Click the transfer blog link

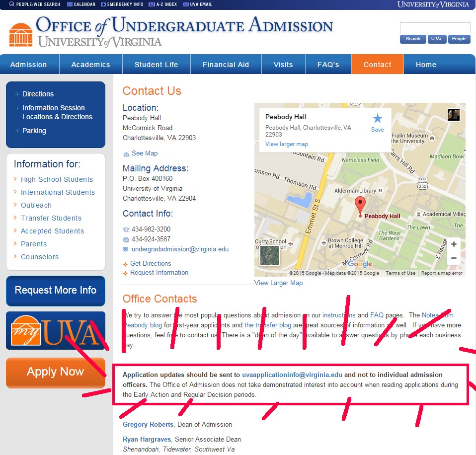[x=268, y=325]
